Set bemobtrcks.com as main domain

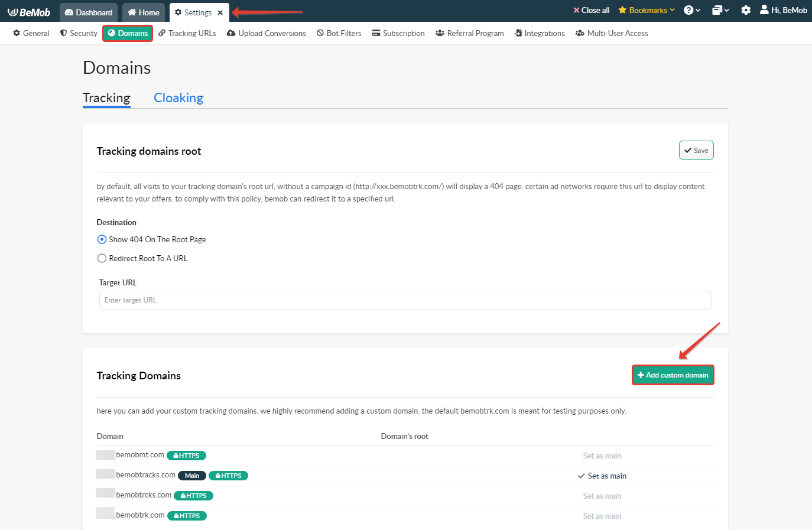point(602,496)
